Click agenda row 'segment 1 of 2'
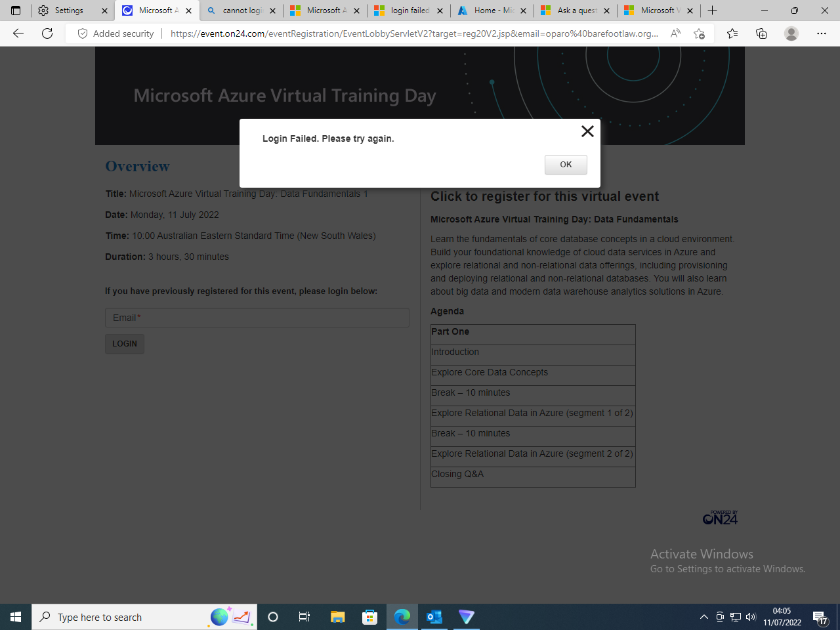Viewport: 840px width, 630px height. (533, 416)
